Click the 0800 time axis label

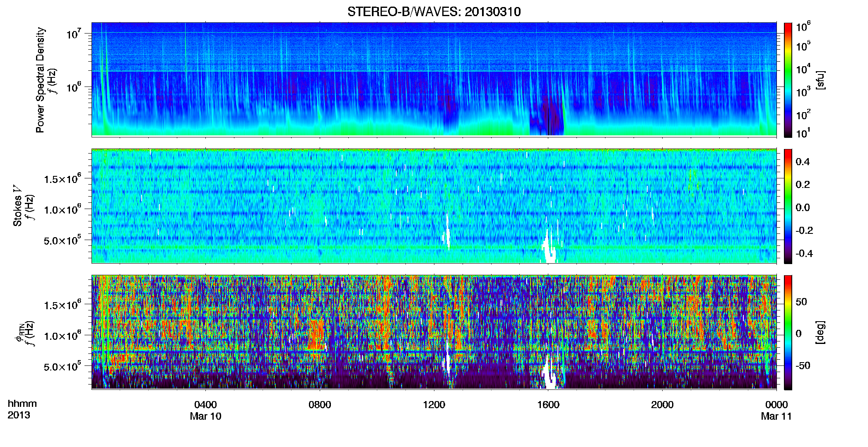click(320, 405)
